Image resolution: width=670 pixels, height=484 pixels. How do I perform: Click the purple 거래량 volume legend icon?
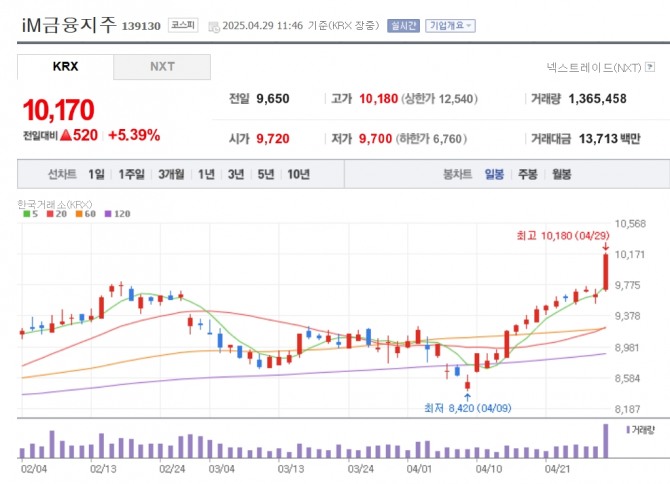[628, 429]
